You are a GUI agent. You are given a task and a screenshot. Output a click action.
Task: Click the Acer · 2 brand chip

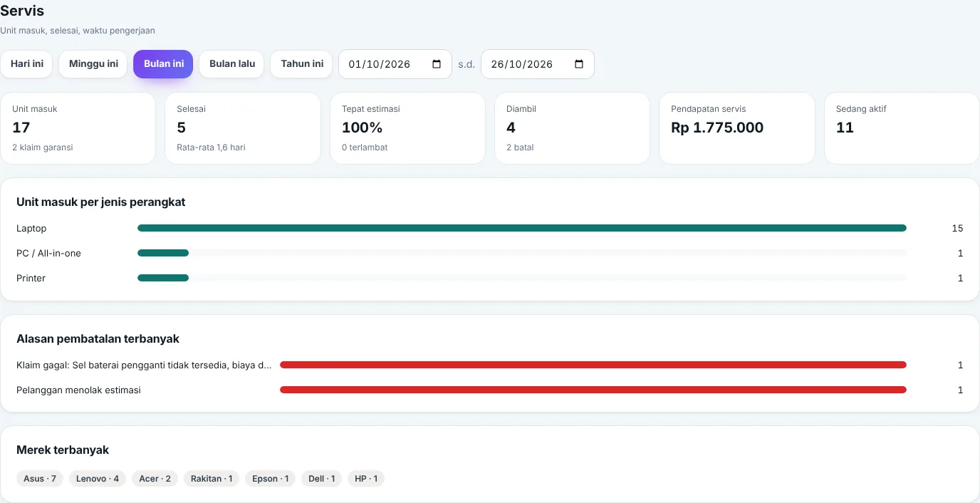click(155, 479)
